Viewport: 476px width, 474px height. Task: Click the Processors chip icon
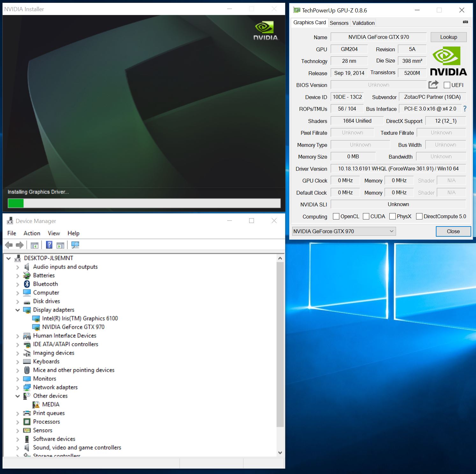(27, 422)
